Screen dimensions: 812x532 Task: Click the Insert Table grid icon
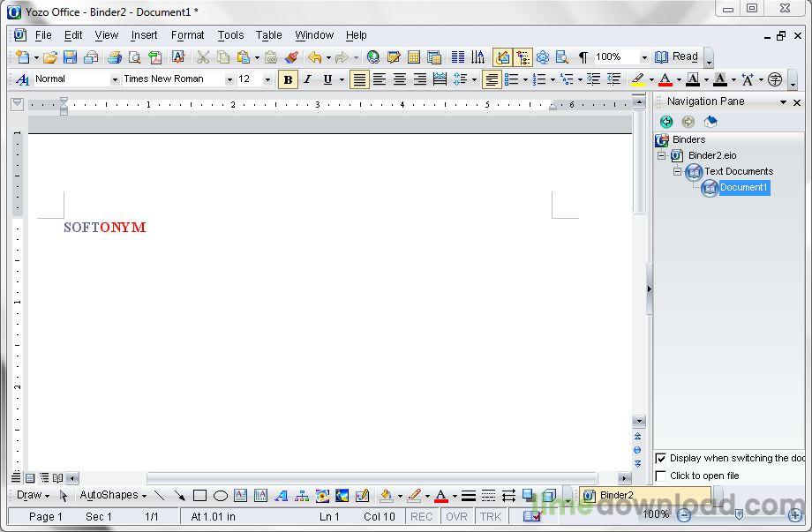tap(414, 57)
